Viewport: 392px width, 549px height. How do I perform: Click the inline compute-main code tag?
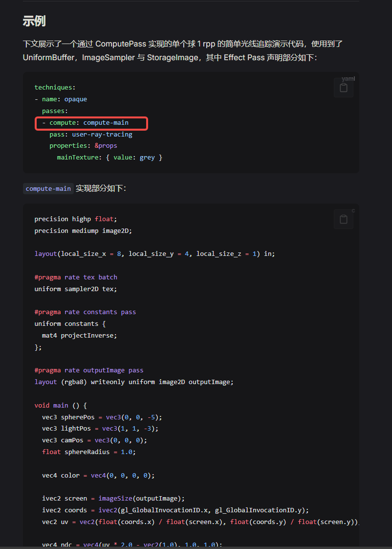coord(48,189)
